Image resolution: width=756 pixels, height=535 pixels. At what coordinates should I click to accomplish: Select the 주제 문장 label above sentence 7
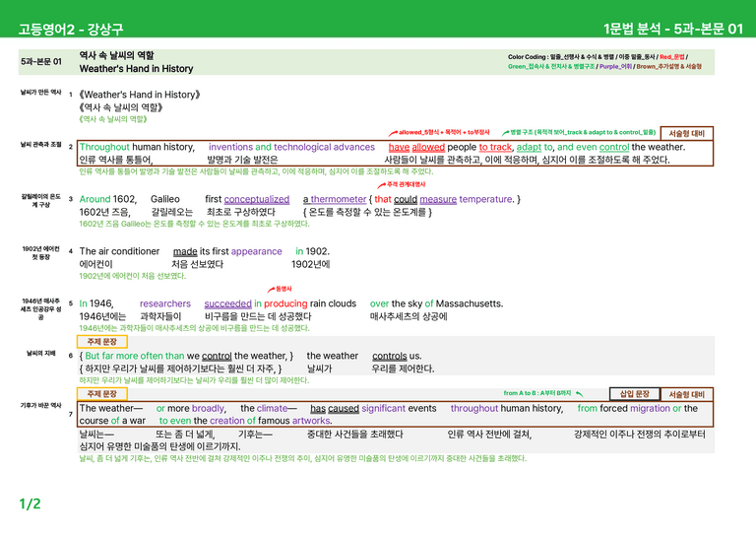(x=102, y=394)
